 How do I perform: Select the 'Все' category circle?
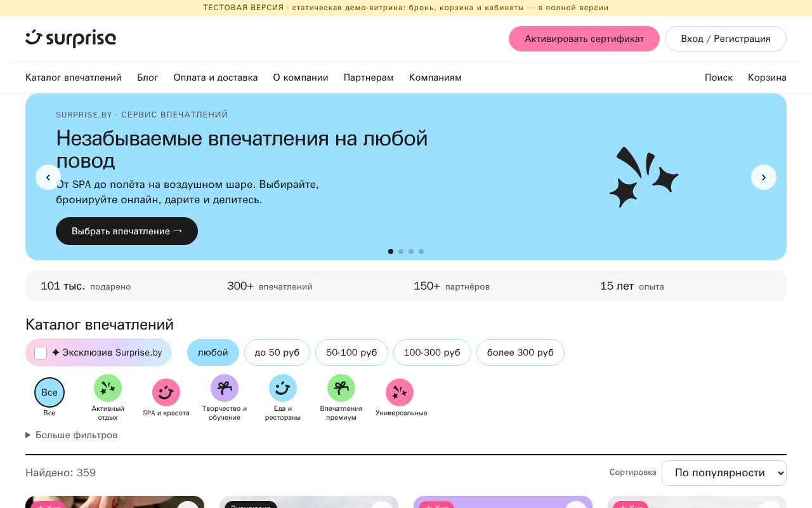pos(49,392)
